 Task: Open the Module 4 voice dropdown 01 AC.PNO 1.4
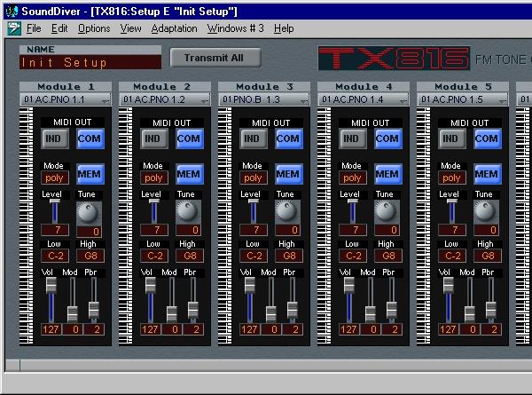[x=364, y=99]
